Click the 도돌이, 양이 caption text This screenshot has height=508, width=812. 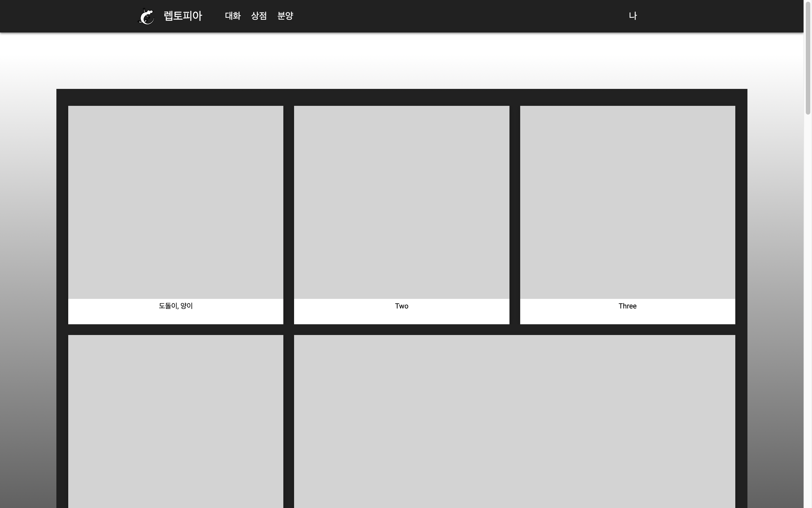[x=175, y=306]
